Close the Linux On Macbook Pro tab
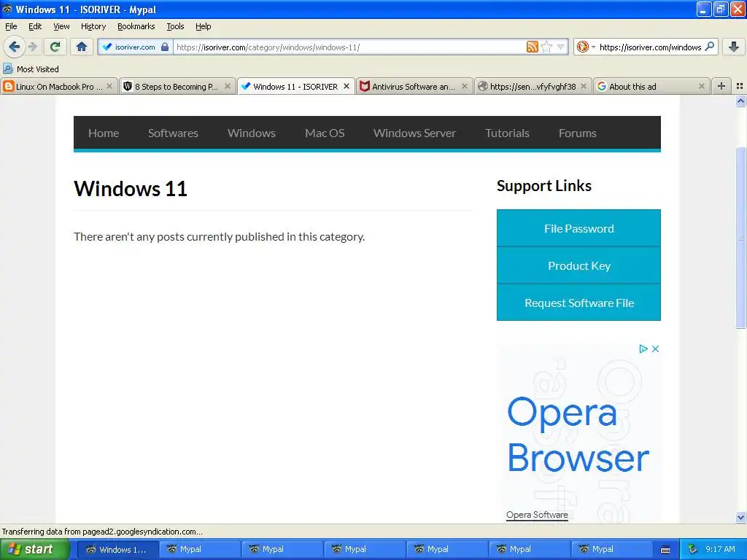 click(109, 86)
